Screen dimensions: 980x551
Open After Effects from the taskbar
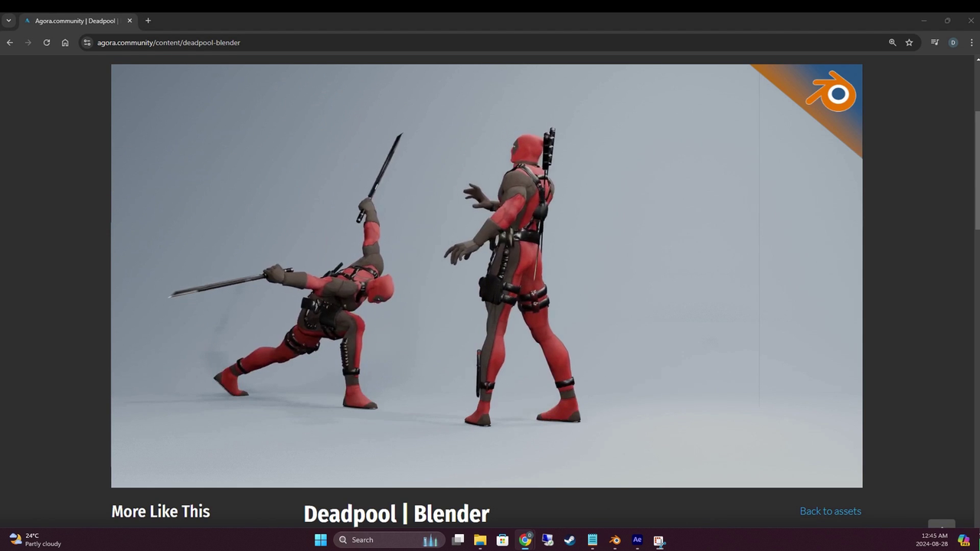coord(637,540)
